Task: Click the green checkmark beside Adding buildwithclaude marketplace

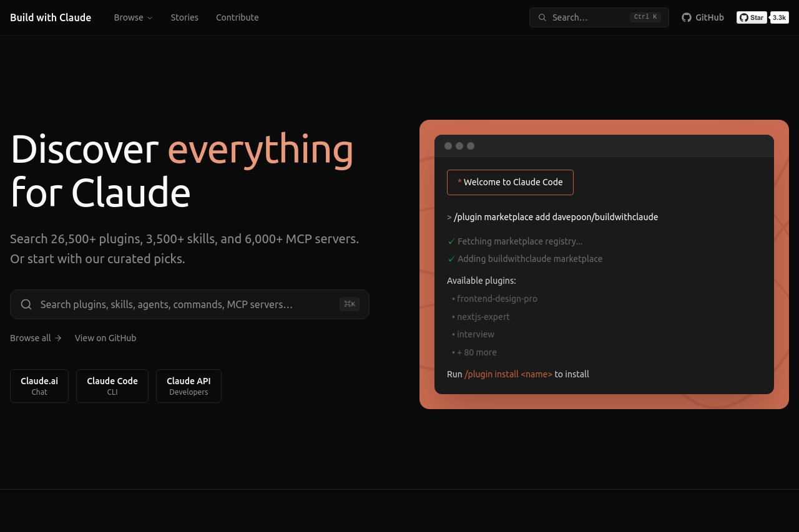Action: point(451,259)
